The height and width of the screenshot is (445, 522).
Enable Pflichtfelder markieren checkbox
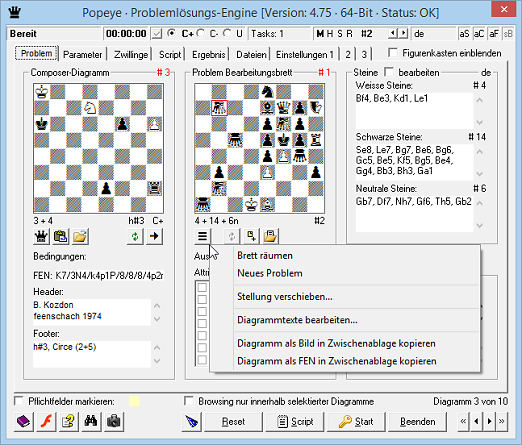click(x=19, y=401)
